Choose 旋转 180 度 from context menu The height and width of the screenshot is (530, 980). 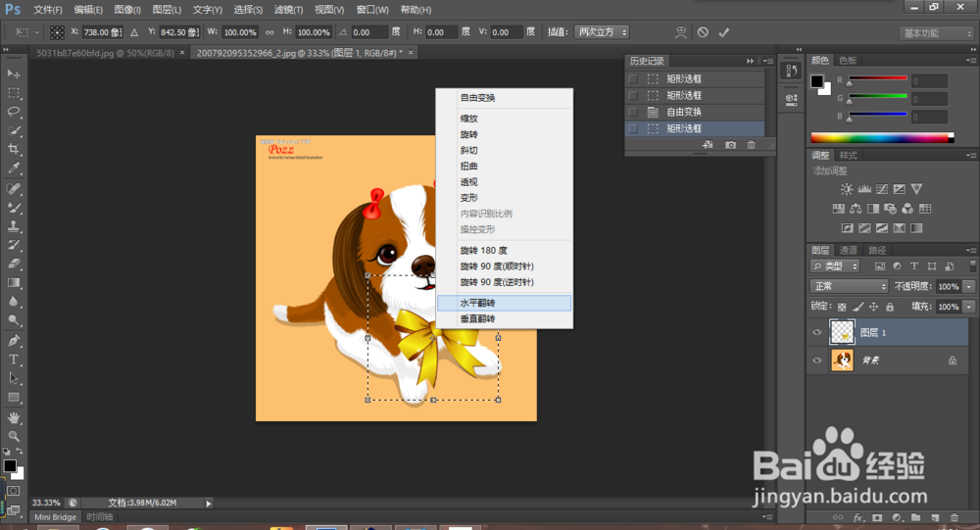click(x=504, y=251)
